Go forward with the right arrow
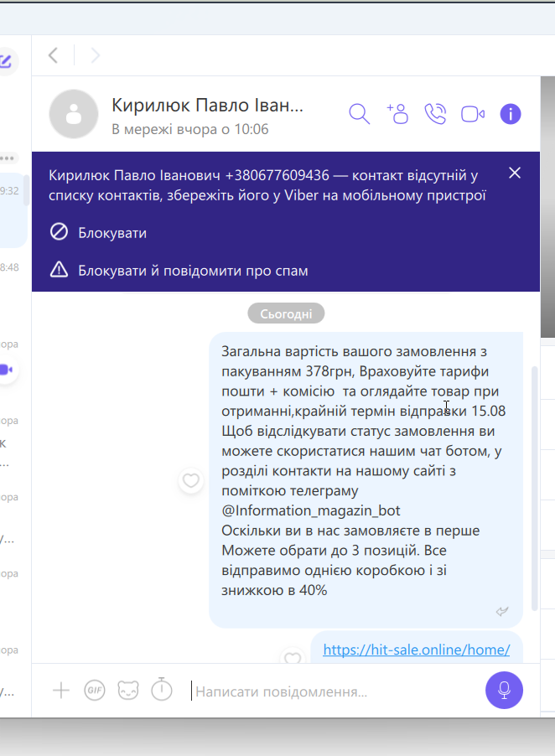Image resolution: width=555 pixels, height=756 pixels. [95, 55]
